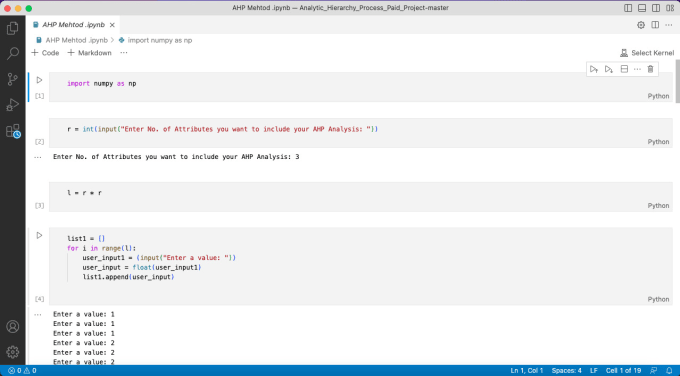The image size is (680, 376).
Task: Add a new Code cell
Action: pos(45,53)
